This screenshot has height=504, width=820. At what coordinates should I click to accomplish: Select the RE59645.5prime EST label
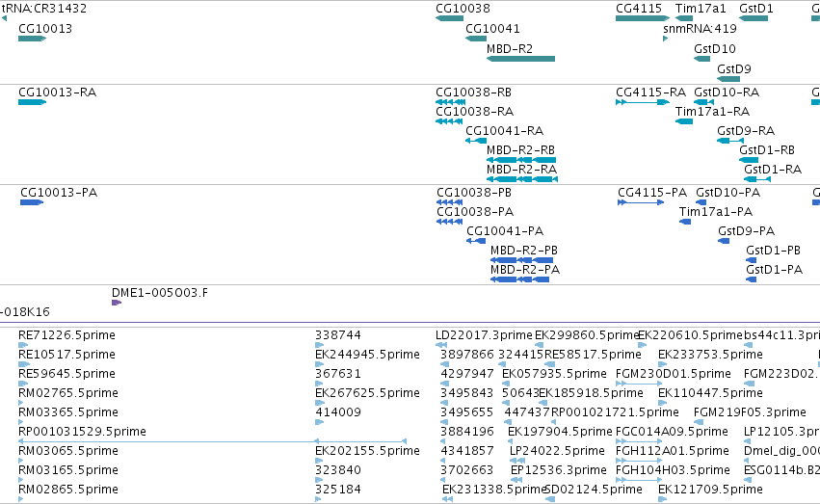point(66,374)
